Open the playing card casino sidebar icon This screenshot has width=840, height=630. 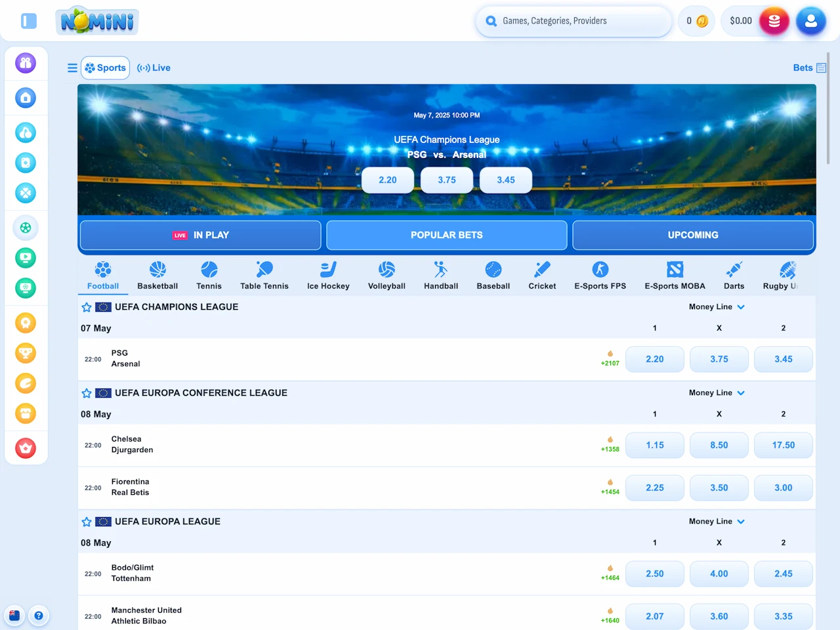[x=26, y=163]
